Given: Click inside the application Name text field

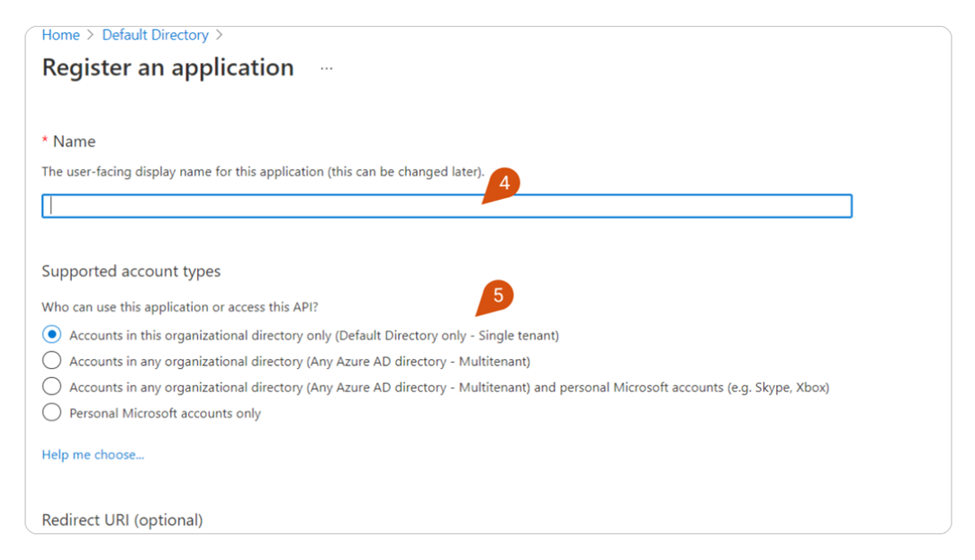Looking at the screenshot, I should coord(447,205).
